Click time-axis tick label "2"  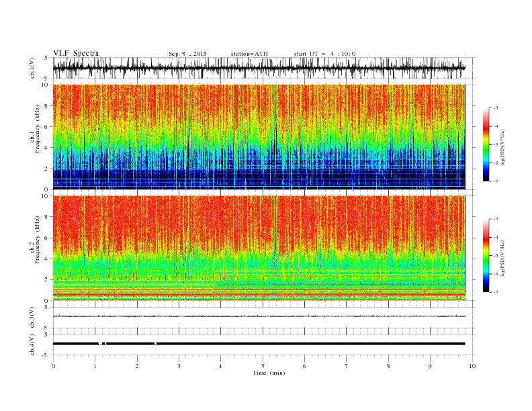(x=137, y=366)
